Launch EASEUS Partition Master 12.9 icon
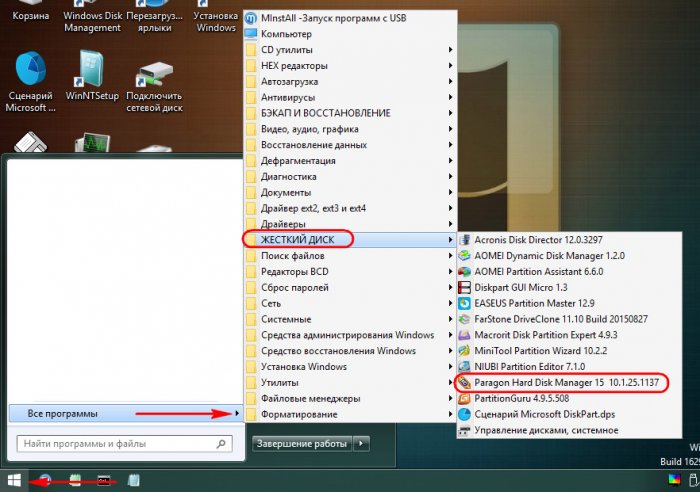This screenshot has width=700, height=492. coord(464,304)
